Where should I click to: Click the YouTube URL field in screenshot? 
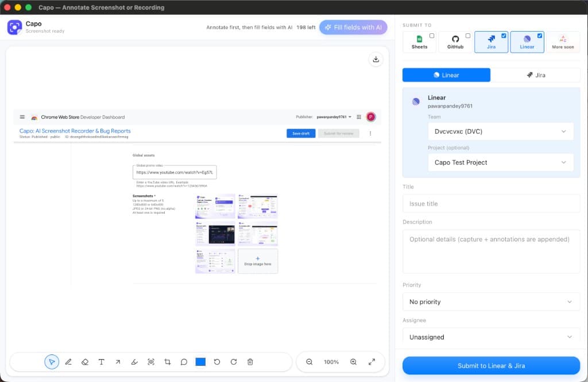pos(175,172)
